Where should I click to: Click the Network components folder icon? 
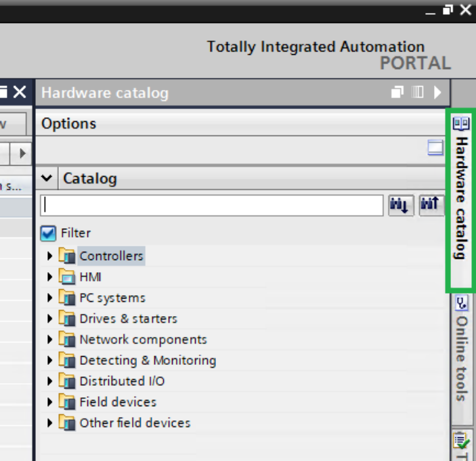click(66, 339)
